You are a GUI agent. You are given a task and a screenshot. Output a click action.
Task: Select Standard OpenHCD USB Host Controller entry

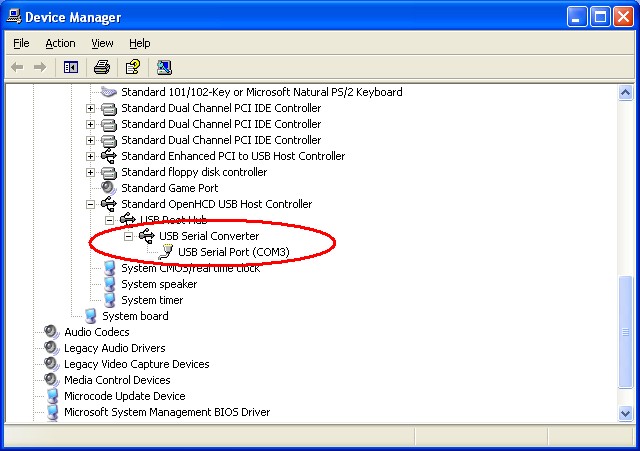217,204
